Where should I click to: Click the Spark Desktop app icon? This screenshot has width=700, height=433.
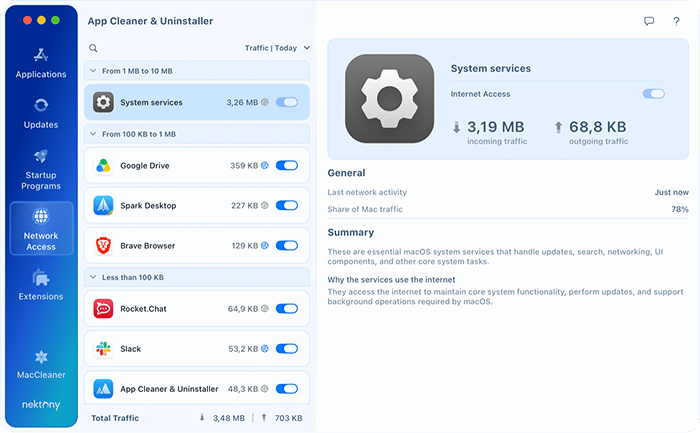[103, 205]
